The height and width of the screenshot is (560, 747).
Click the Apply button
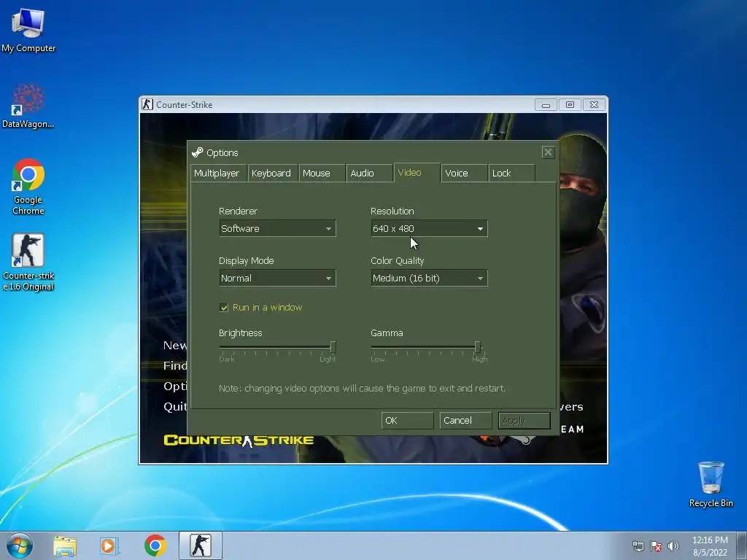click(524, 421)
